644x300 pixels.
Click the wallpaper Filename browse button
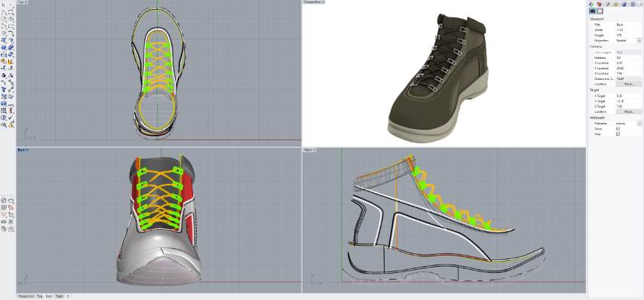point(639,123)
